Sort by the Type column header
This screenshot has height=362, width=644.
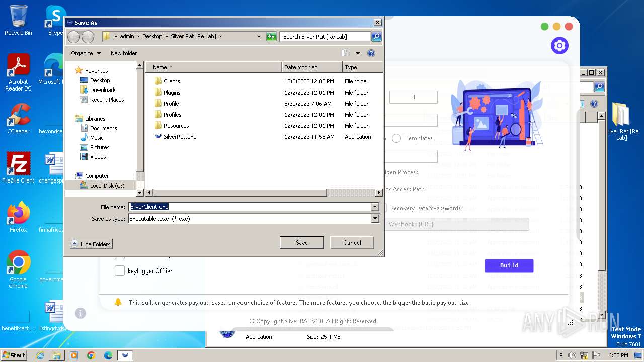pyautogui.click(x=362, y=67)
